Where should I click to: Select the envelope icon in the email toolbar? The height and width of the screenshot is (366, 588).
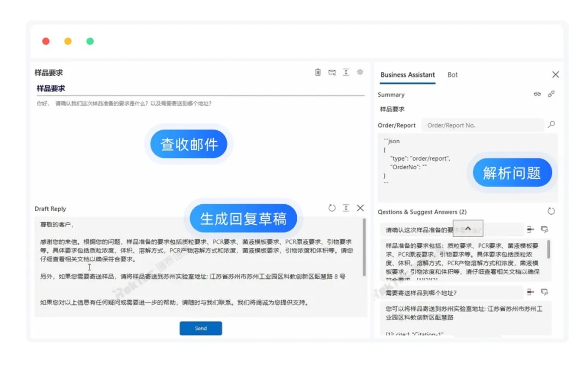click(x=332, y=71)
